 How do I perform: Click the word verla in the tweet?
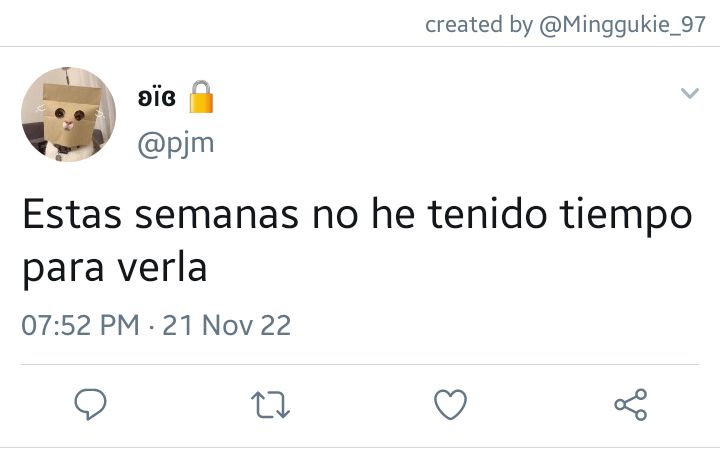pos(163,268)
